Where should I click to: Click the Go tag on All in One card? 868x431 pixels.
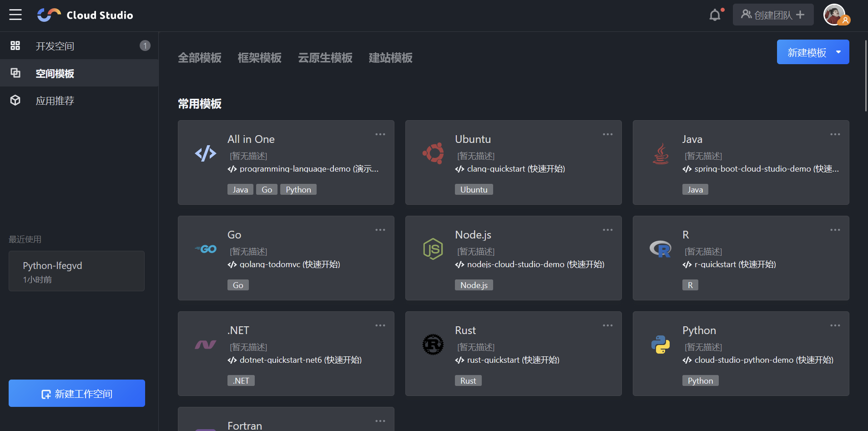pyautogui.click(x=267, y=189)
